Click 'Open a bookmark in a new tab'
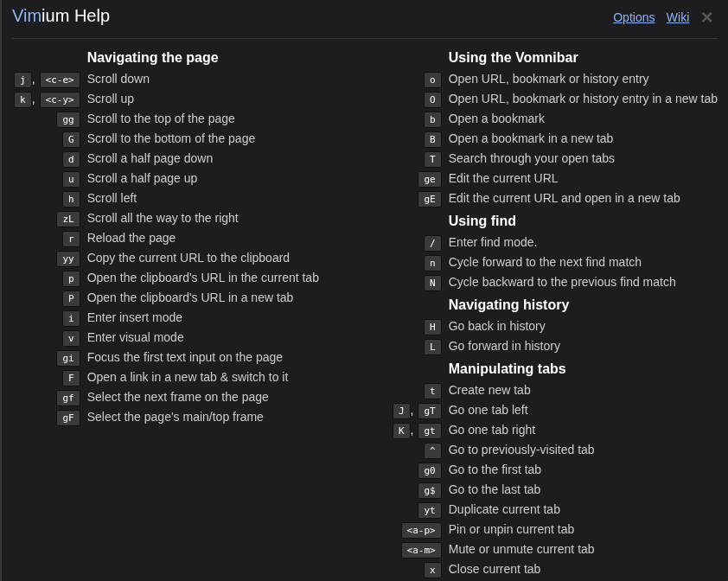Viewport: 728px width, 581px height. tap(531, 139)
